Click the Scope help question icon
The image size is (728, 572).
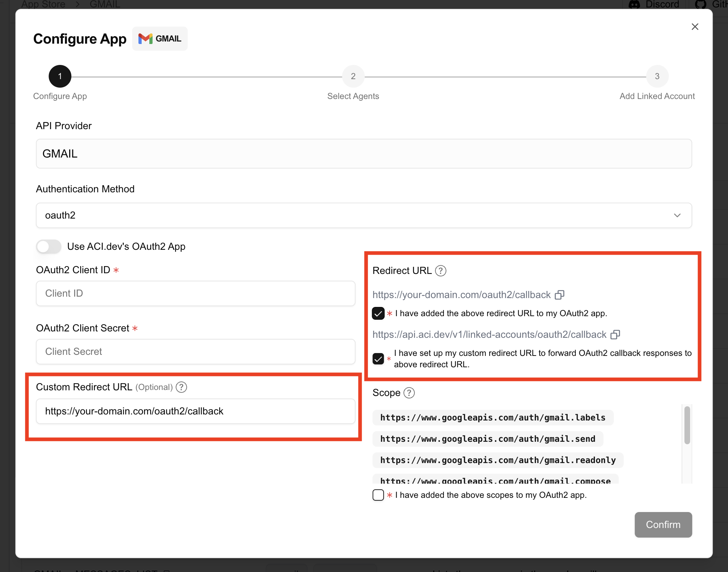click(409, 393)
